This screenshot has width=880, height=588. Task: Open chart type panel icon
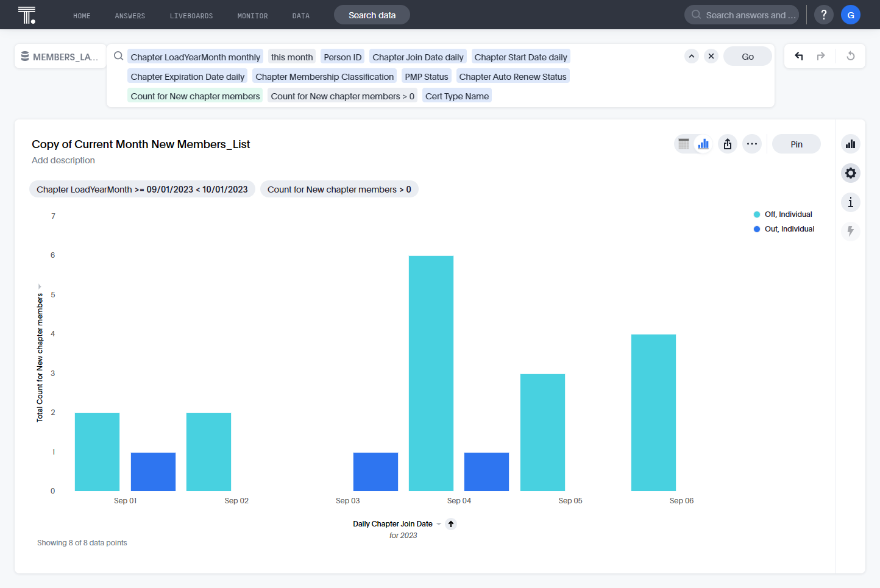point(851,144)
